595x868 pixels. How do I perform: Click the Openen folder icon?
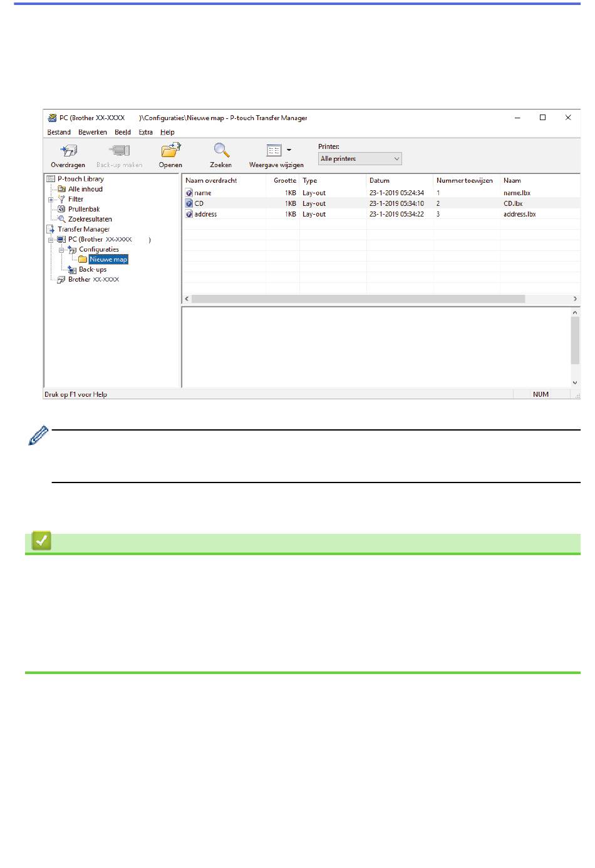[x=170, y=151]
